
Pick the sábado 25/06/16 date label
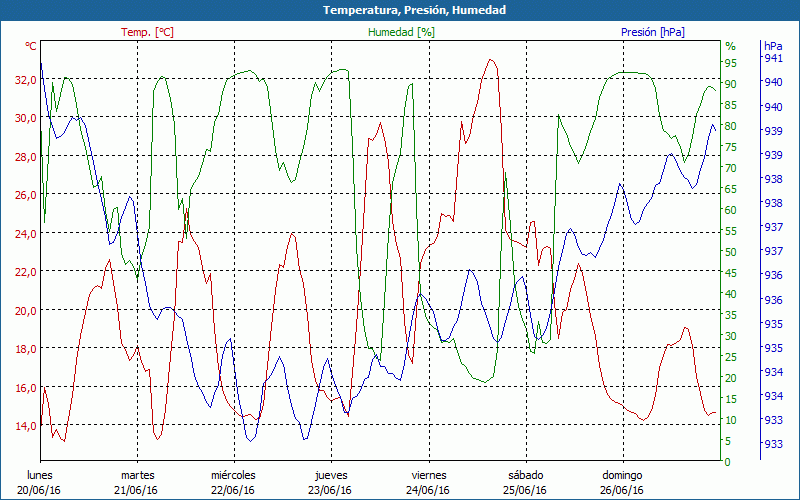[x=525, y=482]
